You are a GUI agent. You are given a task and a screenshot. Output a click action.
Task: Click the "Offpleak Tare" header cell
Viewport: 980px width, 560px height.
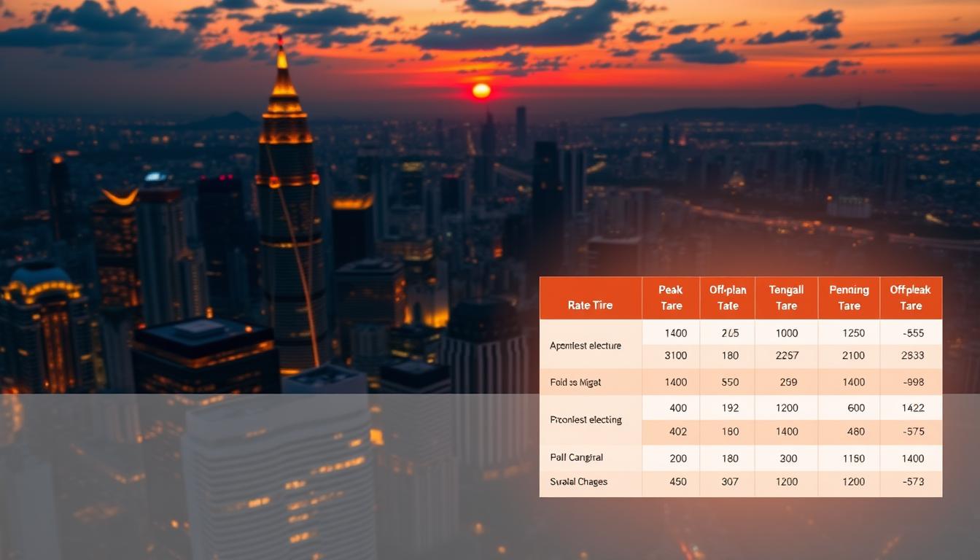[x=911, y=297]
